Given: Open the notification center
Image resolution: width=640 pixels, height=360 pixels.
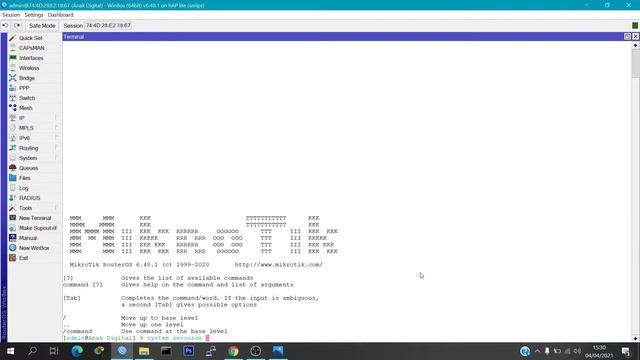Looking at the screenshot, I should coord(626,351).
